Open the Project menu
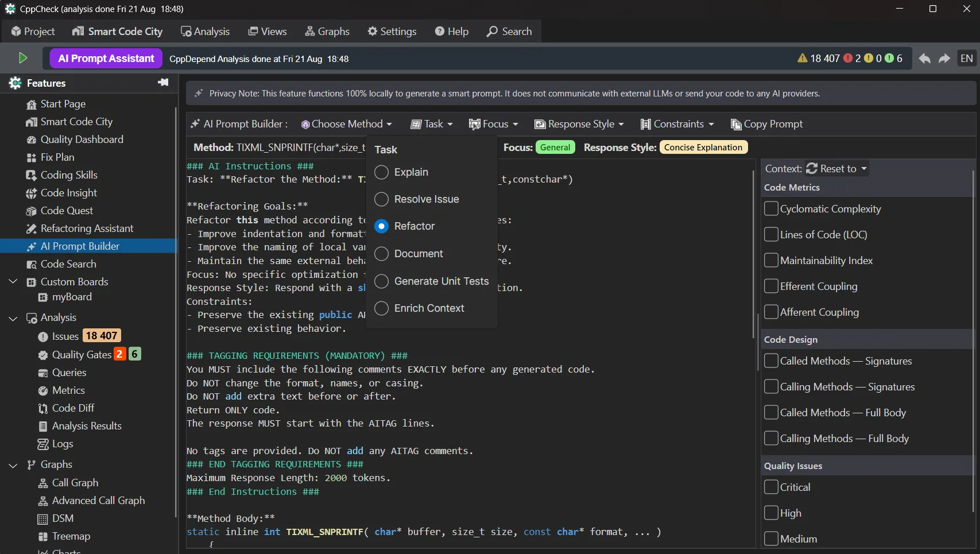This screenshot has width=980, height=554. pyautogui.click(x=33, y=32)
